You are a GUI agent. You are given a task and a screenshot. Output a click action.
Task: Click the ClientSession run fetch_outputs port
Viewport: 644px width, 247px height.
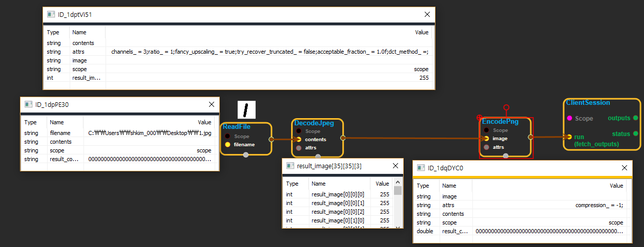(x=569, y=137)
